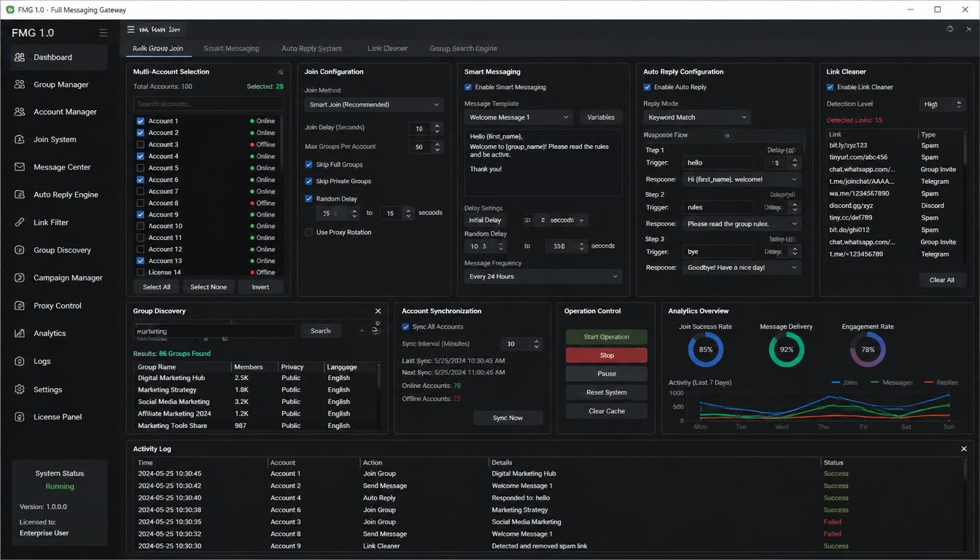The height and width of the screenshot is (560, 980).
Task: Uncheck the Skip Full Groups checkbox
Action: coord(308,165)
